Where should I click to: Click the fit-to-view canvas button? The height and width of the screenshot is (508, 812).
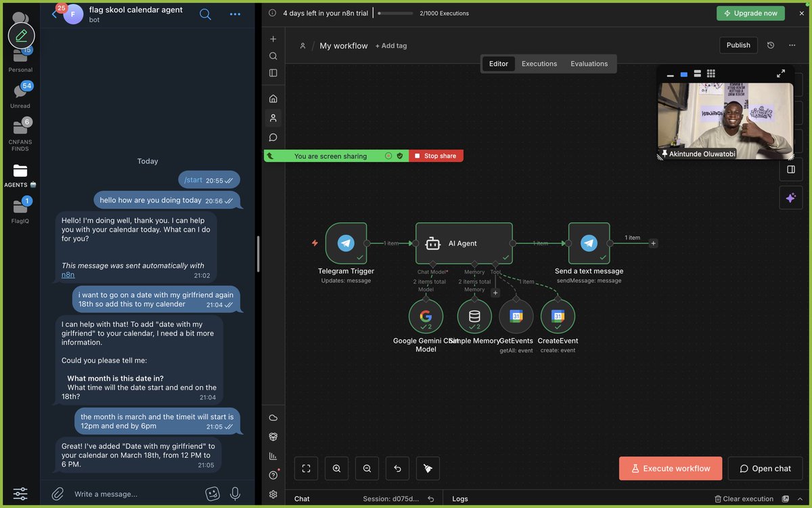(x=306, y=468)
